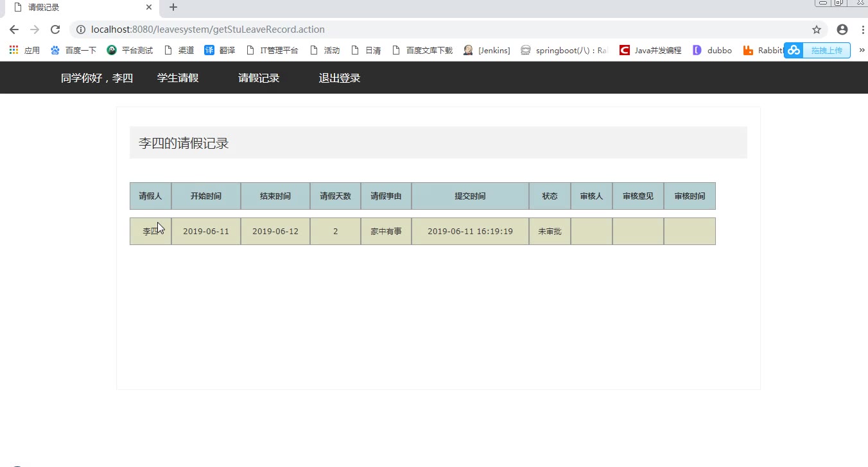Open the 翻译 bookmark

[x=220, y=50]
